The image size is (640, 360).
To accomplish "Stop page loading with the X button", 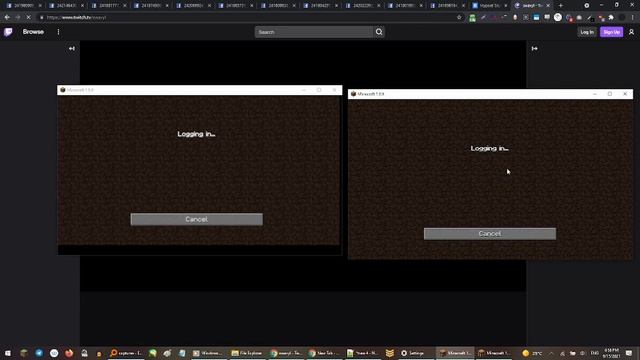I will 29,18.
